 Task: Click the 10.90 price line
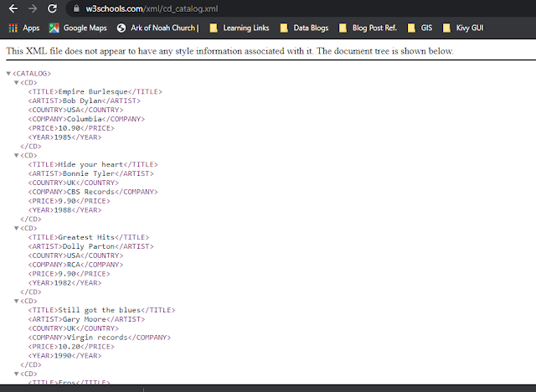coord(71,128)
